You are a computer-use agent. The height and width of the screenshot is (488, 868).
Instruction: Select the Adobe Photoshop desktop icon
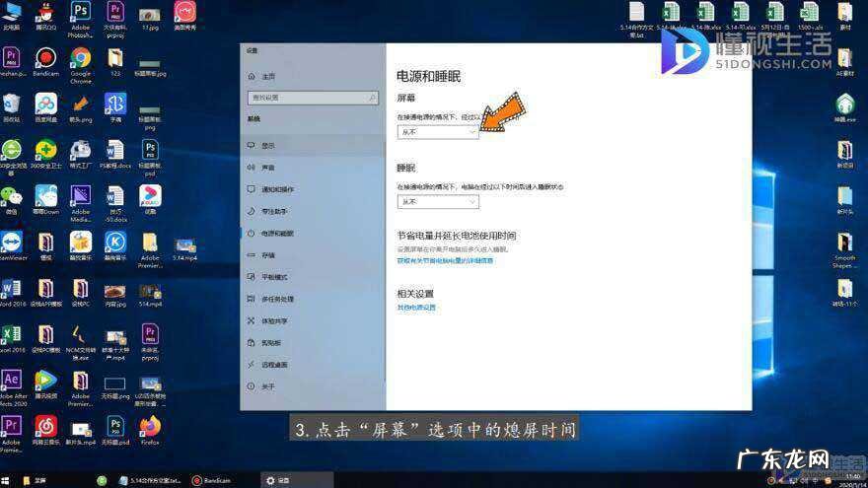(x=80, y=20)
